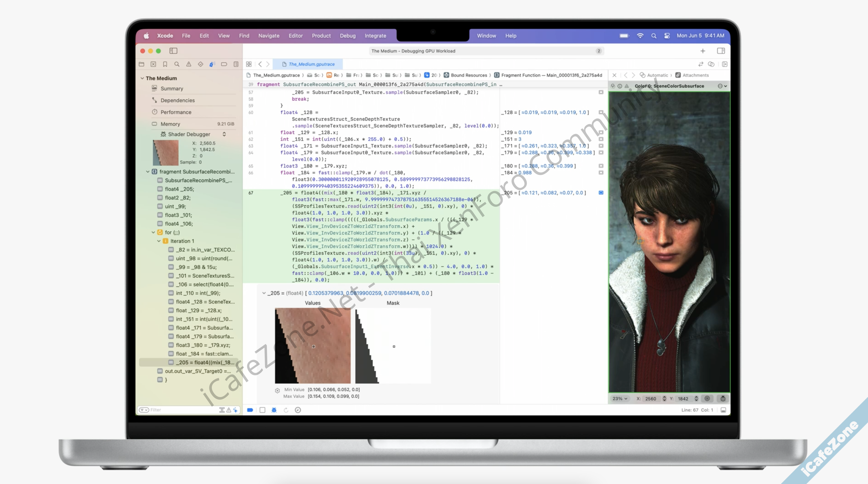The width and height of the screenshot is (868, 484).
Task: Open the Debug menu
Action: [x=347, y=36]
